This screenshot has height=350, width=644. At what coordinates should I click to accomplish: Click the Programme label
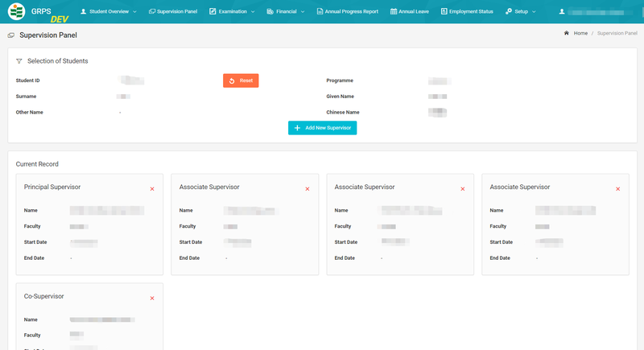[x=340, y=80]
